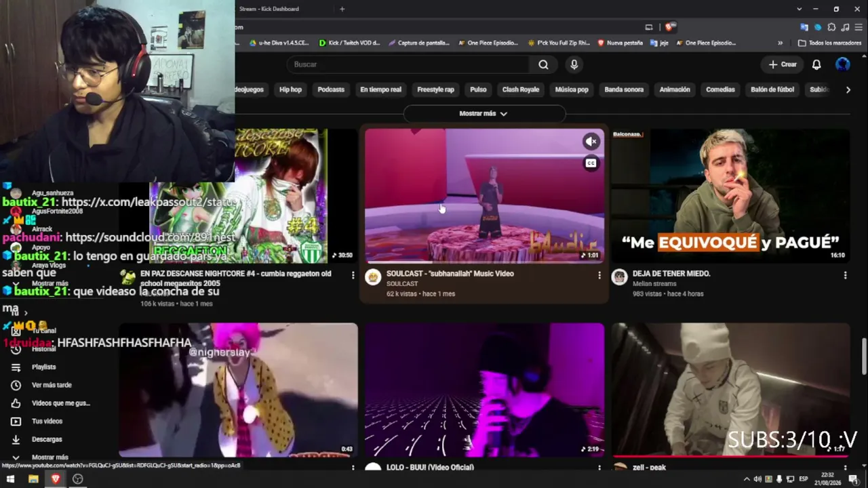
Task: Select the 'Banda sonora' chip
Action: coord(624,89)
